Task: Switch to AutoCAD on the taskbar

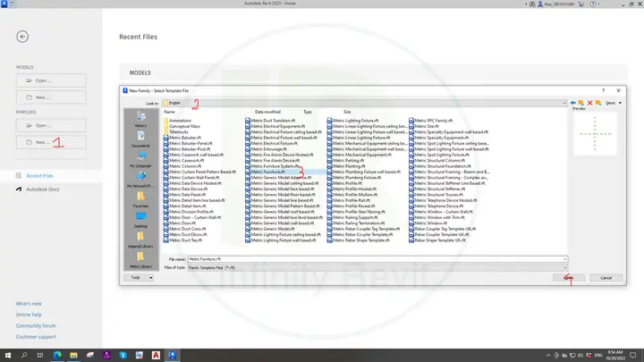Action: tap(156, 355)
